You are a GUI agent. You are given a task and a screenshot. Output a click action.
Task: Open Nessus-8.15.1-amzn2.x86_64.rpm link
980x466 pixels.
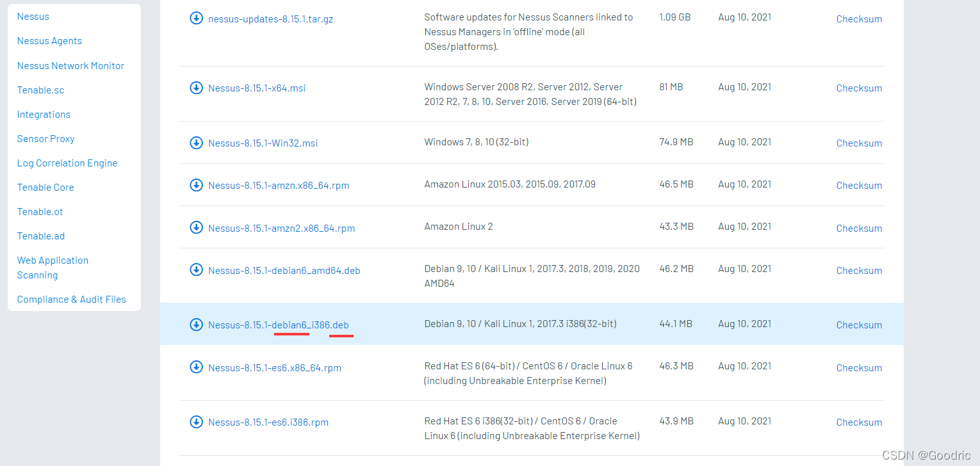pos(281,229)
